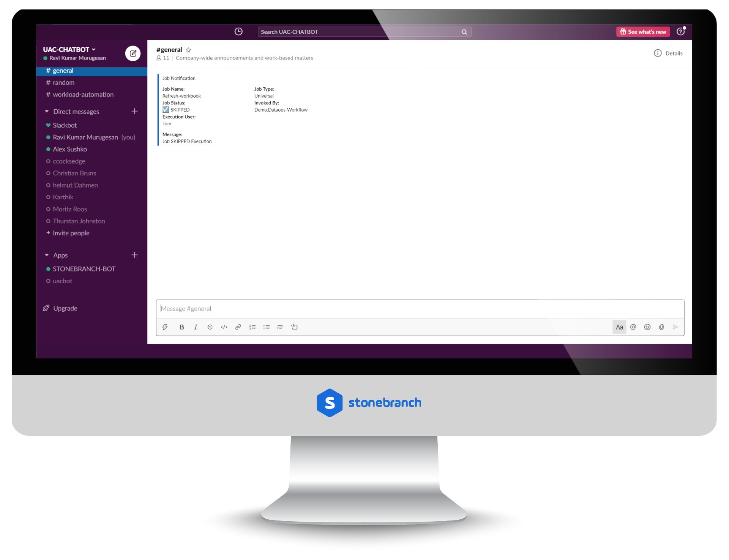
Task: Toggle the at-mention icon in composer
Action: [634, 327]
